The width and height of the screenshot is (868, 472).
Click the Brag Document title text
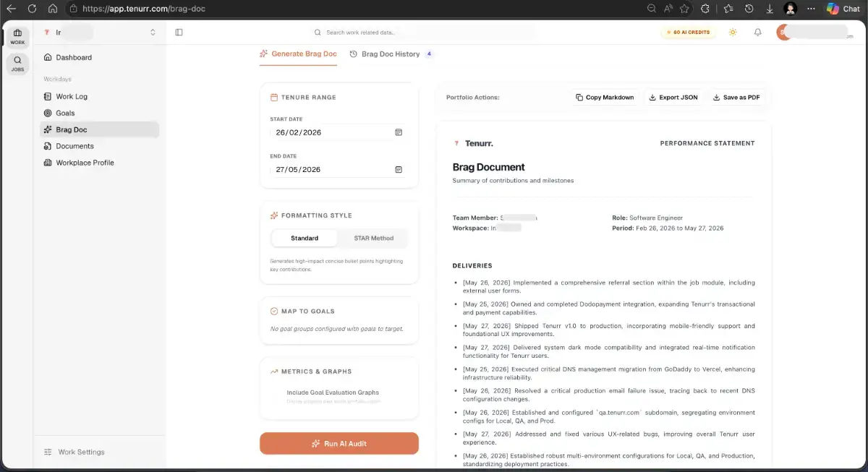(x=489, y=167)
